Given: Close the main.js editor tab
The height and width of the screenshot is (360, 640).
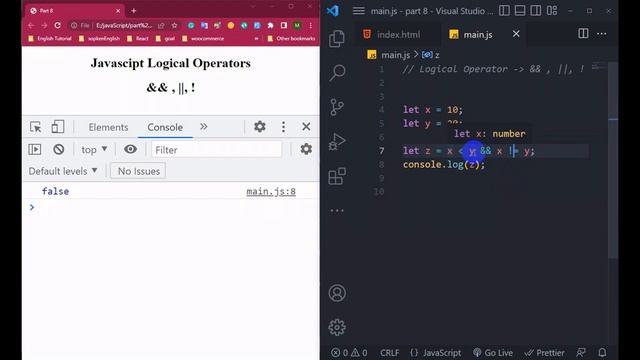Looking at the screenshot, I should [516, 34].
